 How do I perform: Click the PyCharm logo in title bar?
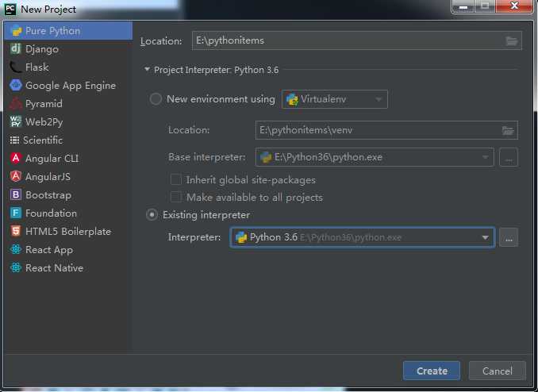pos(10,10)
